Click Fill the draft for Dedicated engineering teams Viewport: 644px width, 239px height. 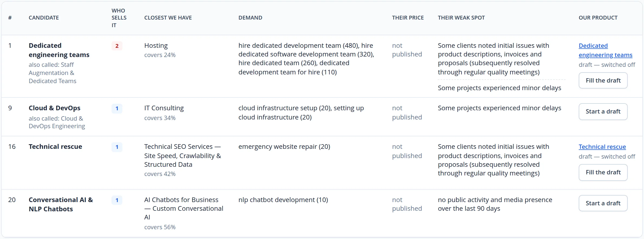[603, 80]
